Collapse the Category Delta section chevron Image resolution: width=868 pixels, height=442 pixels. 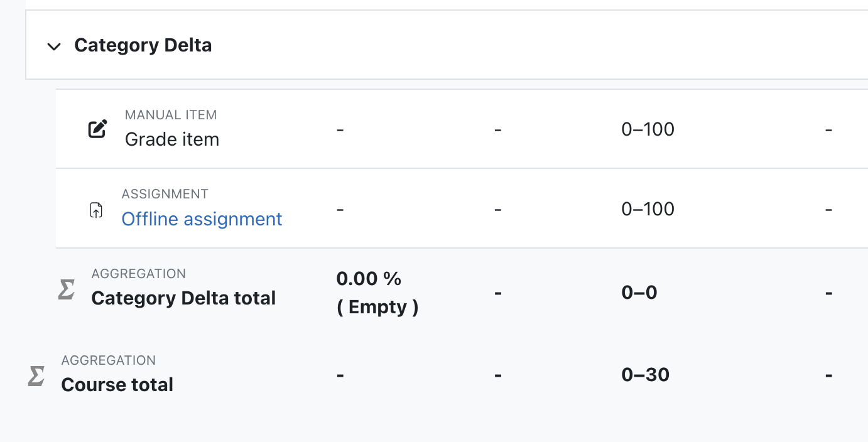point(55,46)
